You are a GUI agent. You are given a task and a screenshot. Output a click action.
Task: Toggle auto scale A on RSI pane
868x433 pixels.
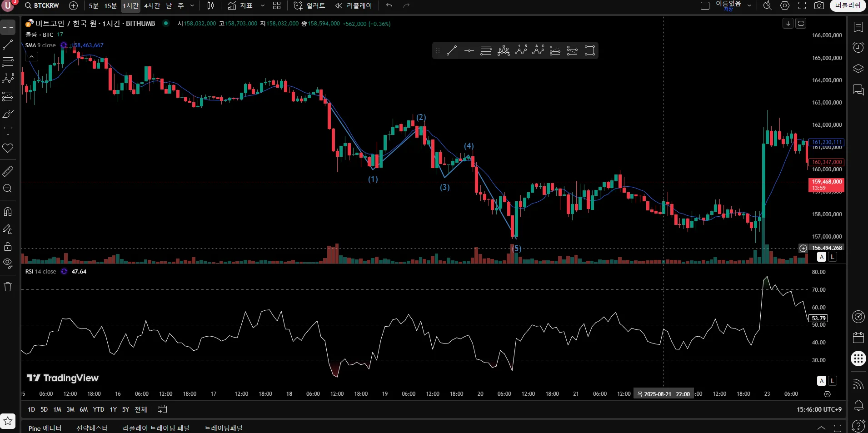[x=822, y=381]
